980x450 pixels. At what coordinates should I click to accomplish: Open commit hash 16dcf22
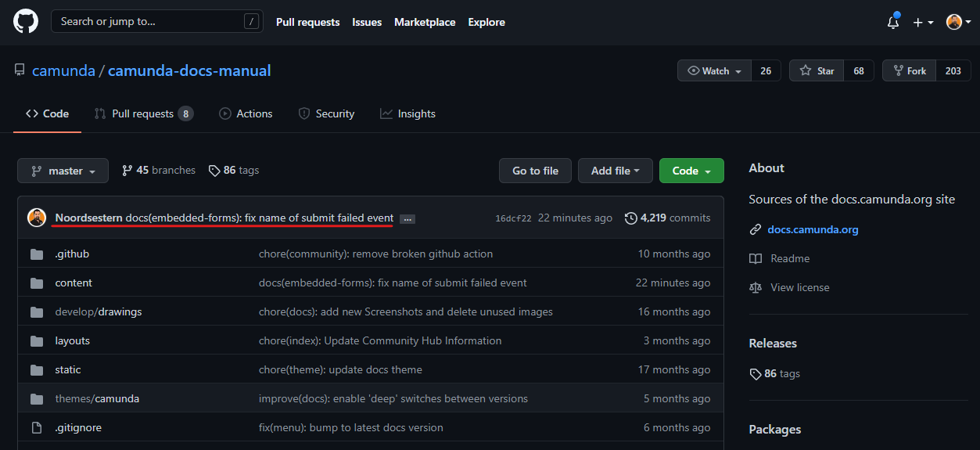click(513, 218)
